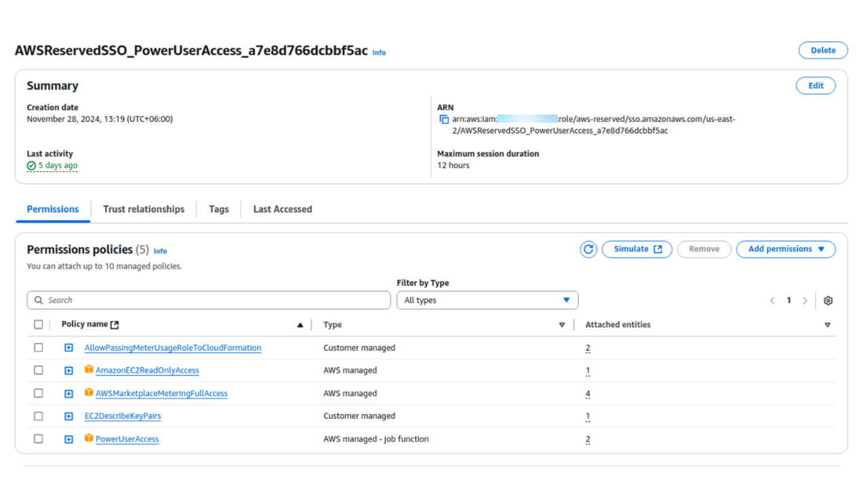Open the table preferences gear icon
The width and height of the screenshot is (868, 488).
click(x=828, y=301)
